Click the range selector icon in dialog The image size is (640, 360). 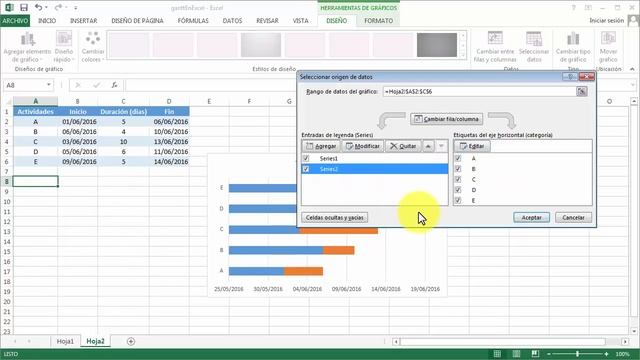[x=582, y=92]
